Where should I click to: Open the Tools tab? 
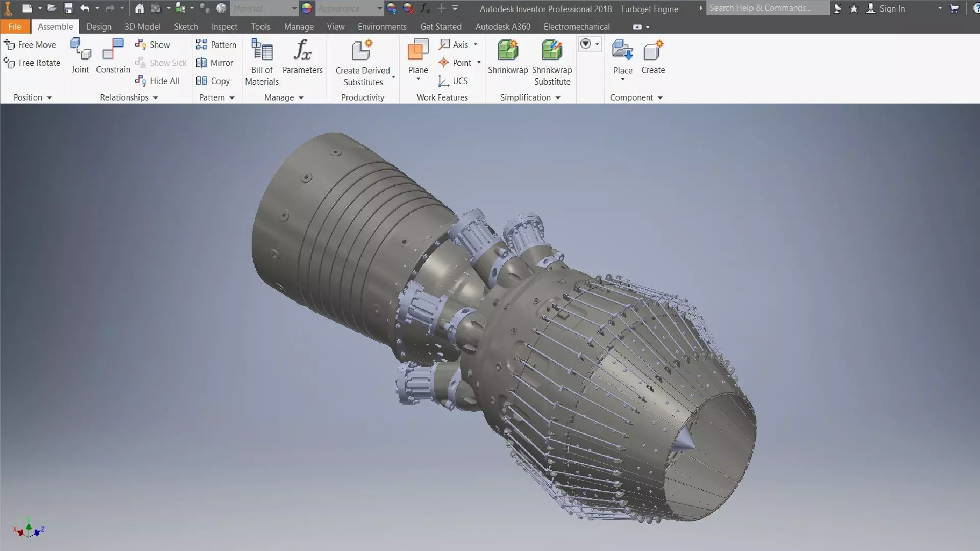tap(261, 27)
